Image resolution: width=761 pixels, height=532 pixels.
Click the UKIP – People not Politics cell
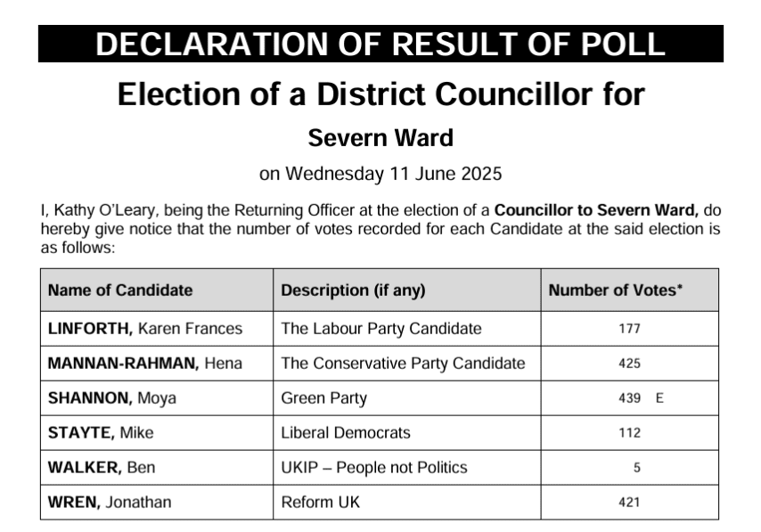point(374,468)
